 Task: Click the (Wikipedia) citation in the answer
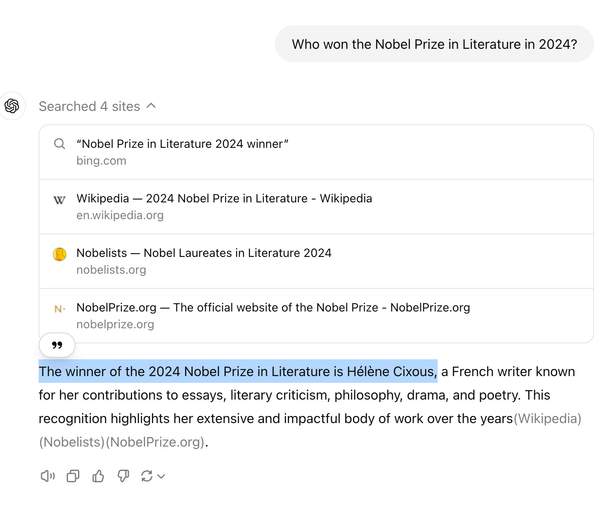[x=547, y=419]
